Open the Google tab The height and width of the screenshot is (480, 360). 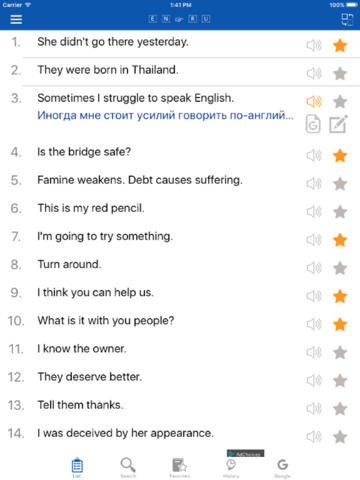[282, 468]
